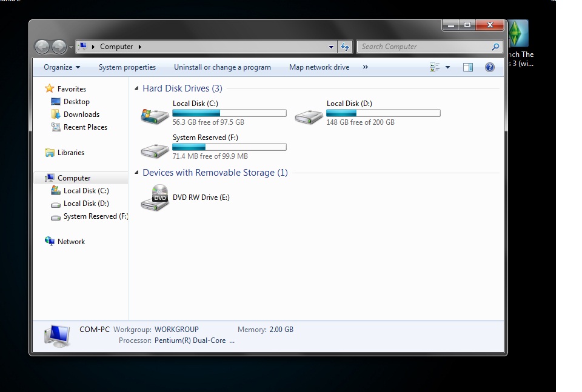The image size is (582, 392).
Task: Select System Reserved (F:) in sidebar
Action: pos(90,216)
